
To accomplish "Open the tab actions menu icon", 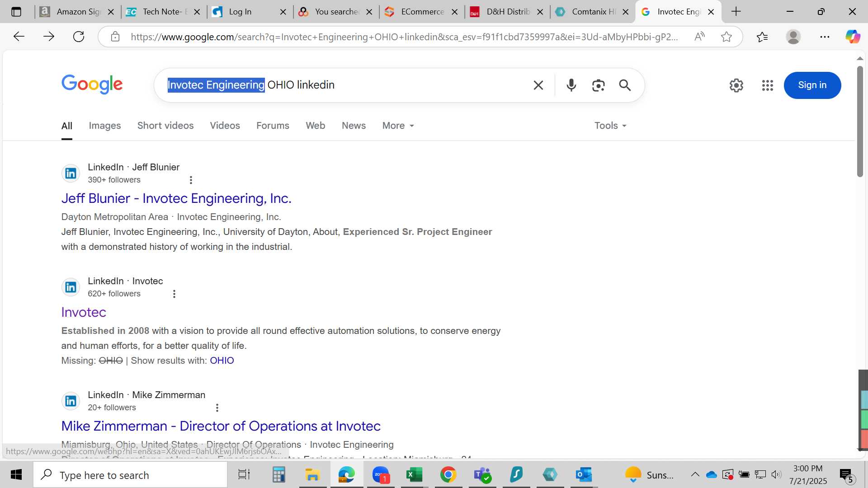I will [16, 12].
